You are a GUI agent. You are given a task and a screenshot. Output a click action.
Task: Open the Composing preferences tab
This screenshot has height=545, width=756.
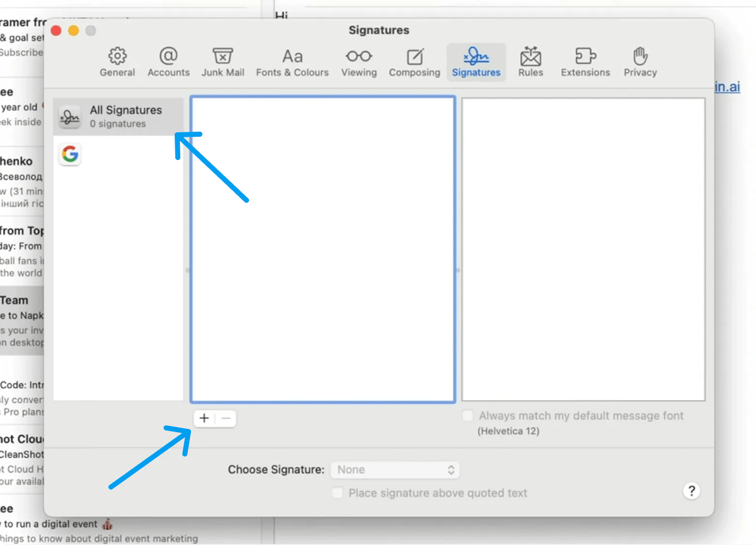[x=415, y=62]
